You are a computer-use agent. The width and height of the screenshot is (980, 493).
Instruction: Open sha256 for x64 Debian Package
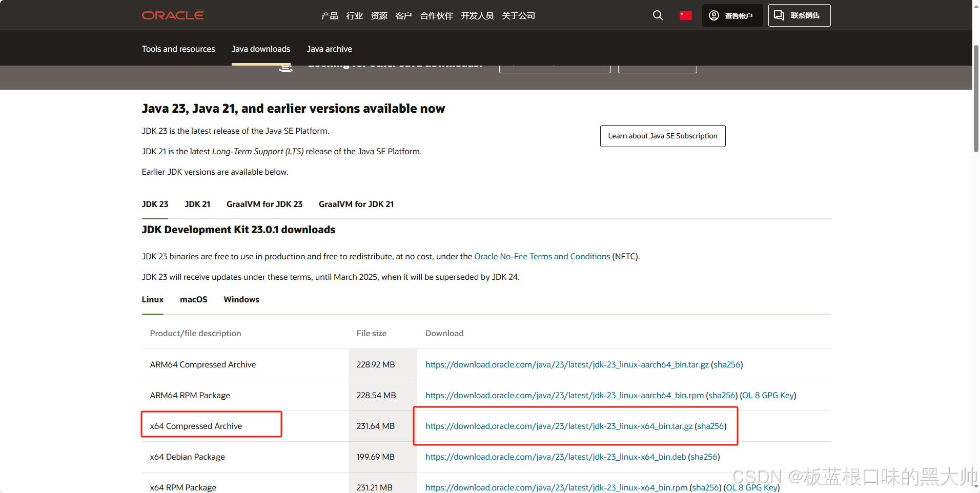[x=704, y=457]
